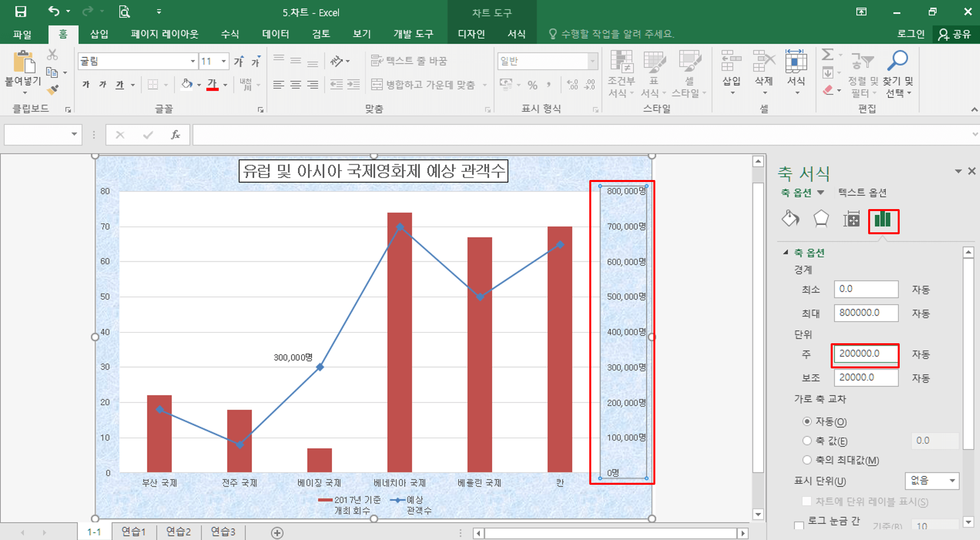
Task: Increase decimal places
Action: coord(572,85)
